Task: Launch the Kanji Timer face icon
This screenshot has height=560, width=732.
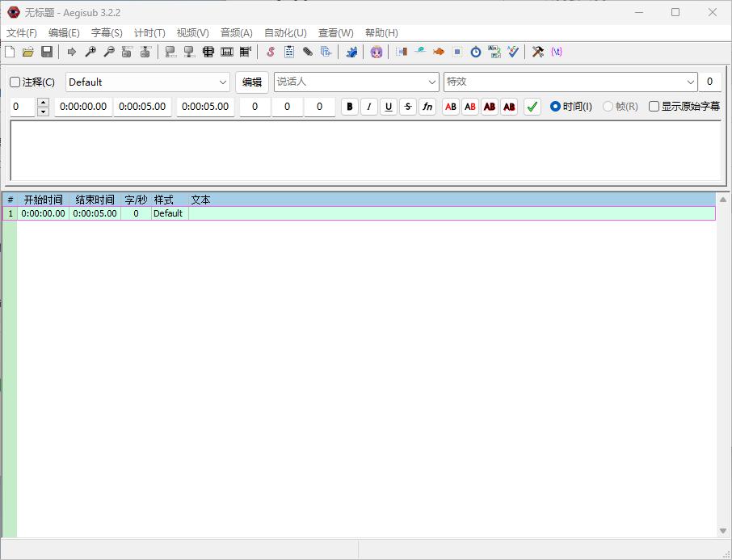Action: pos(377,52)
